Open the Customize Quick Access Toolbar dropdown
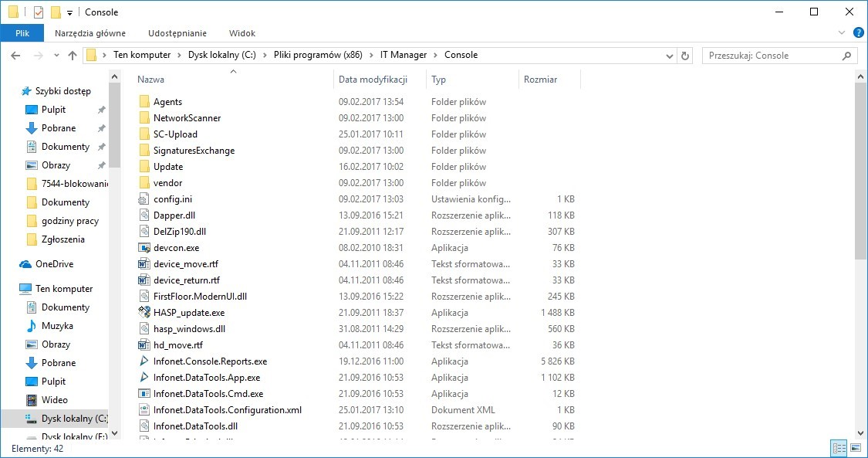The image size is (868, 458). 69,12
